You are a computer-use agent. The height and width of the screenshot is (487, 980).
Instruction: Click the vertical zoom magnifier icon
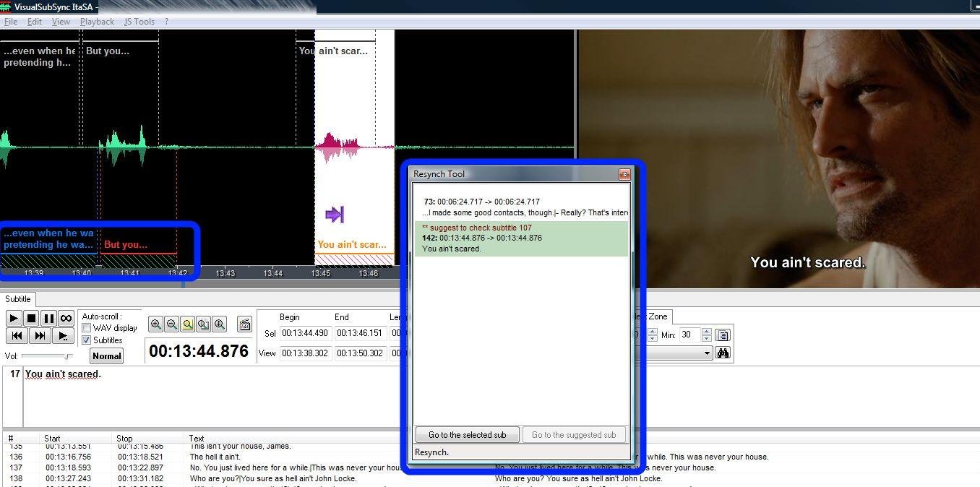[x=219, y=324]
